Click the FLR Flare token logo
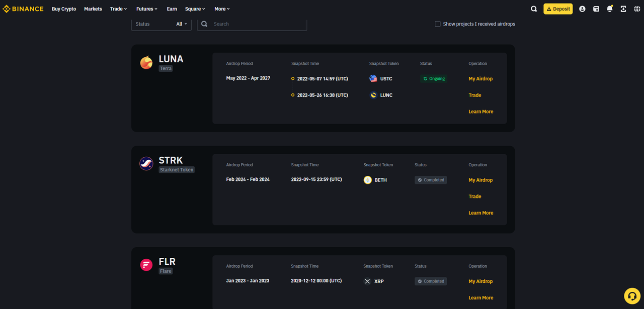 (x=146, y=265)
